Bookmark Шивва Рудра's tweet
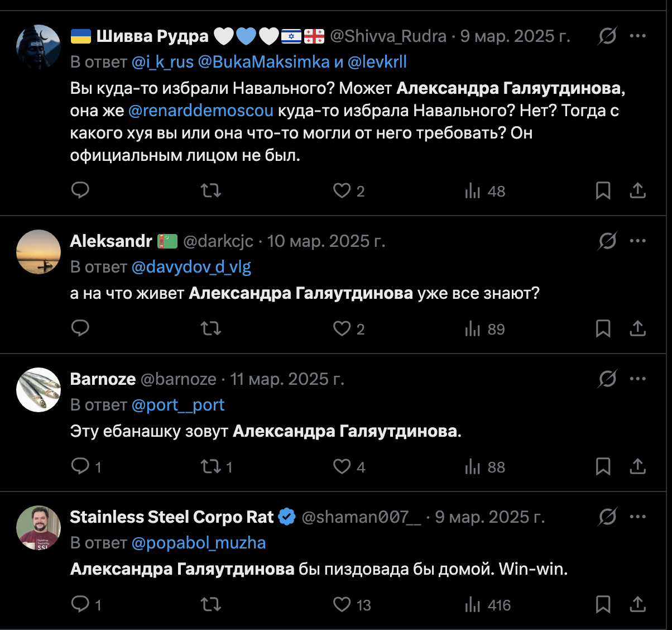The height and width of the screenshot is (630, 672). pyautogui.click(x=603, y=190)
